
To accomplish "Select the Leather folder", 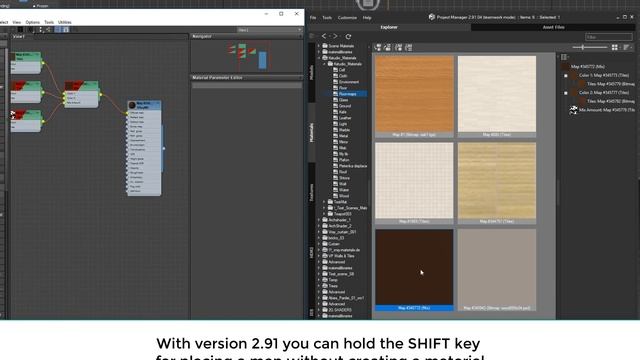I will point(344,118).
